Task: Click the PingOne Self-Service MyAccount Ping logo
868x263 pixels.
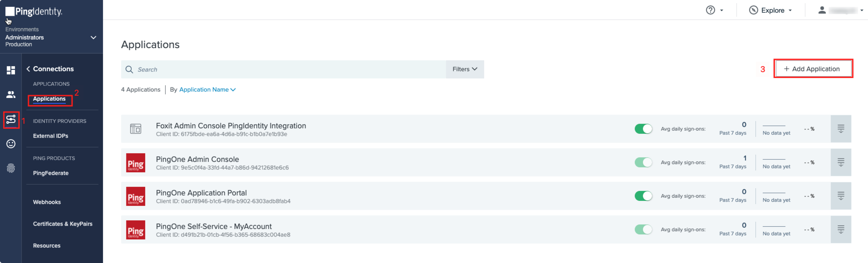Action: point(135,230)
